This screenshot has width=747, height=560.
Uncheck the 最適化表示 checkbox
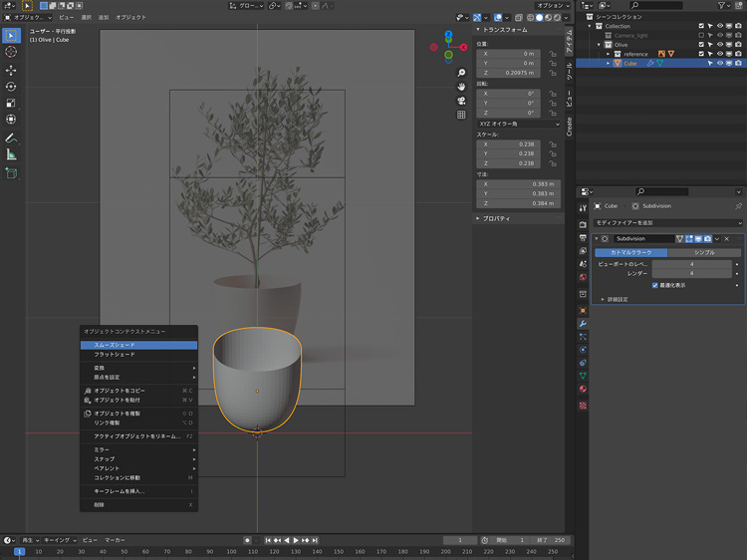654,285
